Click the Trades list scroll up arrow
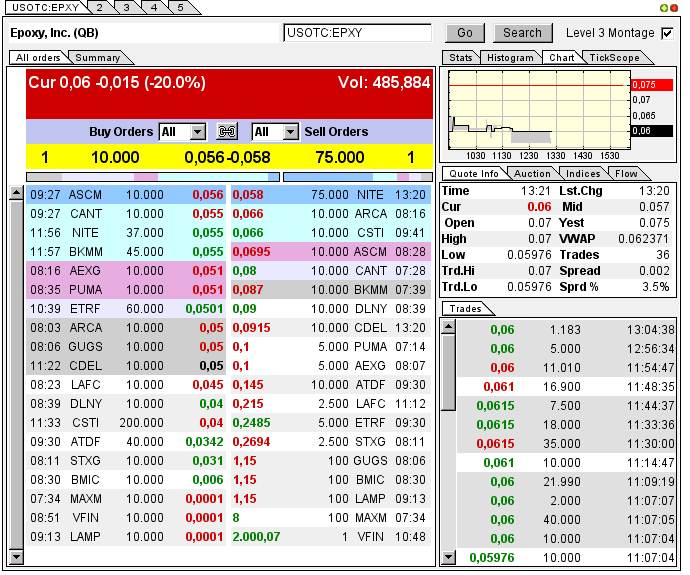This screenshot has width=690, height=575. tap(448, 326)
